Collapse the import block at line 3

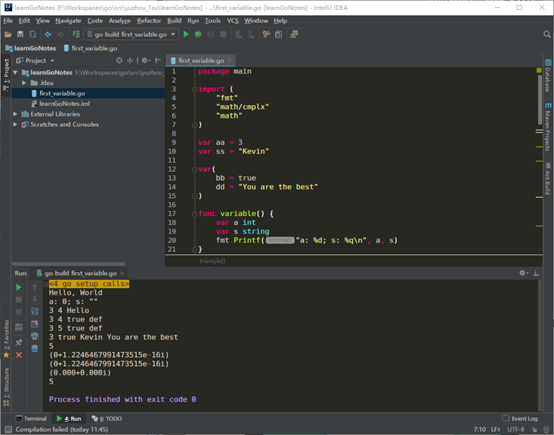194,89
